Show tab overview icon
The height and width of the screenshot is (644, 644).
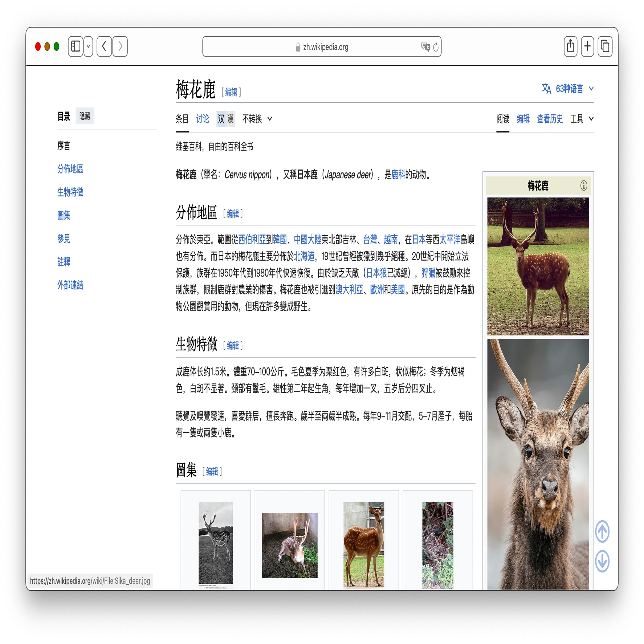tap(605, 46)
